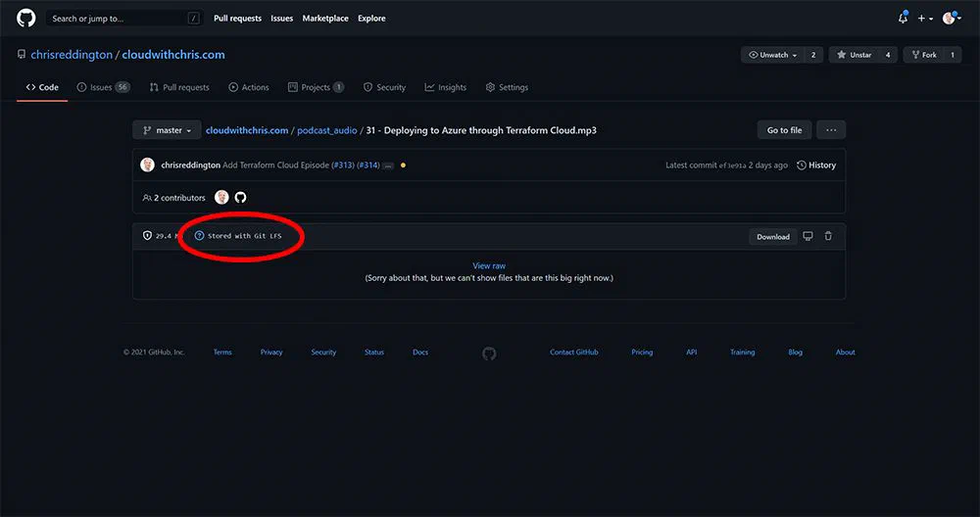980x517 pixels.
Task: Open the footer Privacy link
Action: (271, 352)
